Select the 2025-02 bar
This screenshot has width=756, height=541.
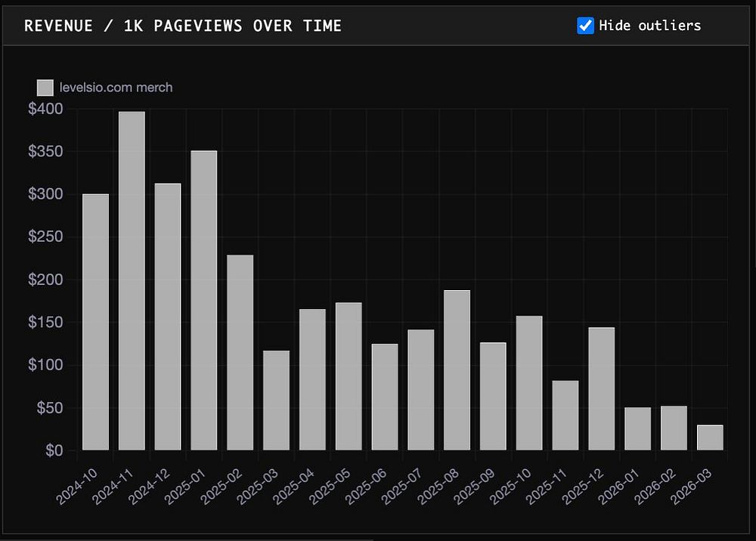(240, 353)
